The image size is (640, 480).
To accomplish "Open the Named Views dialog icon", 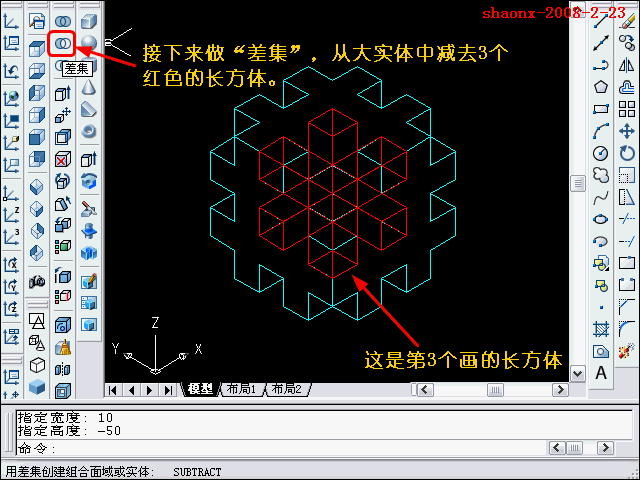I will pyautogui.click(x=37, y=21).
